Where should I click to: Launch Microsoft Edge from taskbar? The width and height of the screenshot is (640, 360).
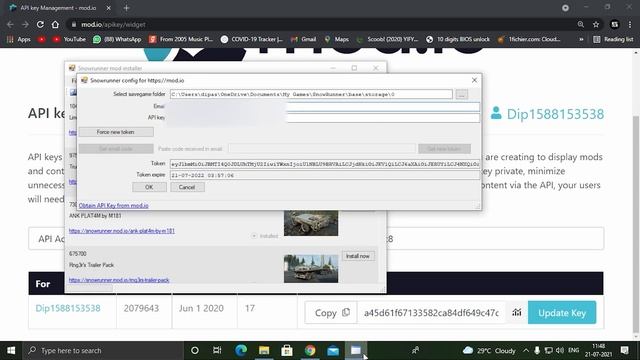tap(241, 350)
